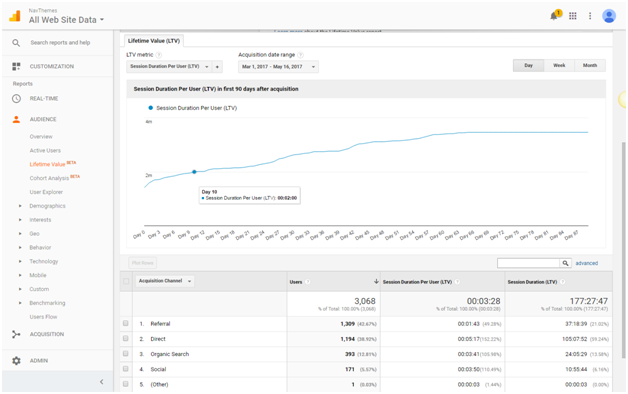Click the Acquisition arrows icon
This screenshot has width=628, height=394.
(x=16, y=334)
